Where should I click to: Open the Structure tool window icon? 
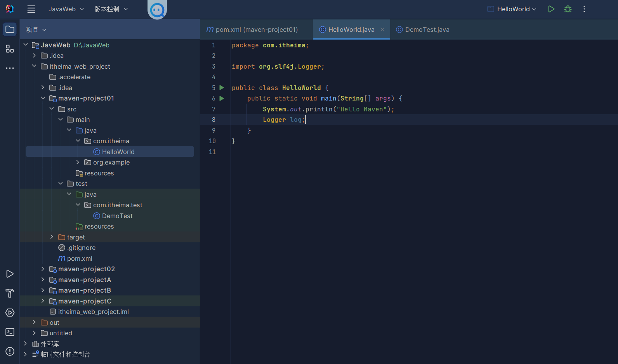(10, 49)
